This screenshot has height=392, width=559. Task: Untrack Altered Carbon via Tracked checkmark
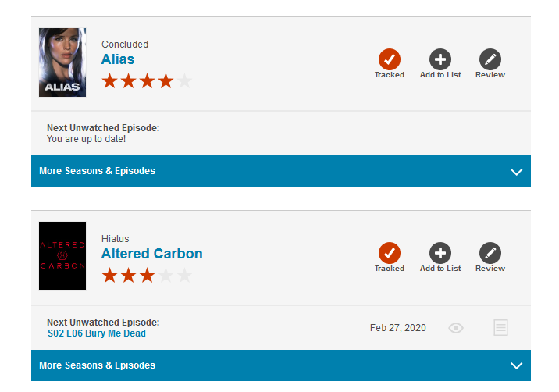pos(389,253)
